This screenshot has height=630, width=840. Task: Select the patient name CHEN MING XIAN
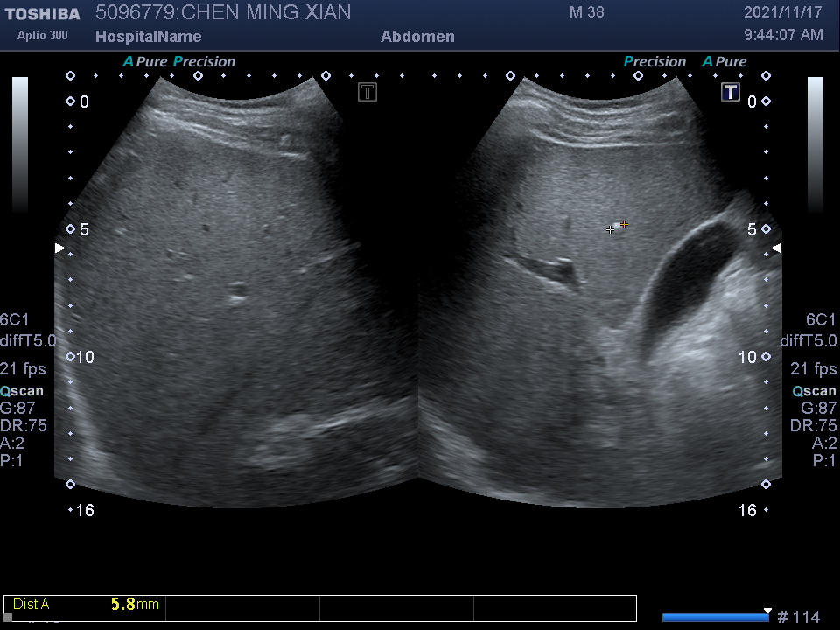266,12
